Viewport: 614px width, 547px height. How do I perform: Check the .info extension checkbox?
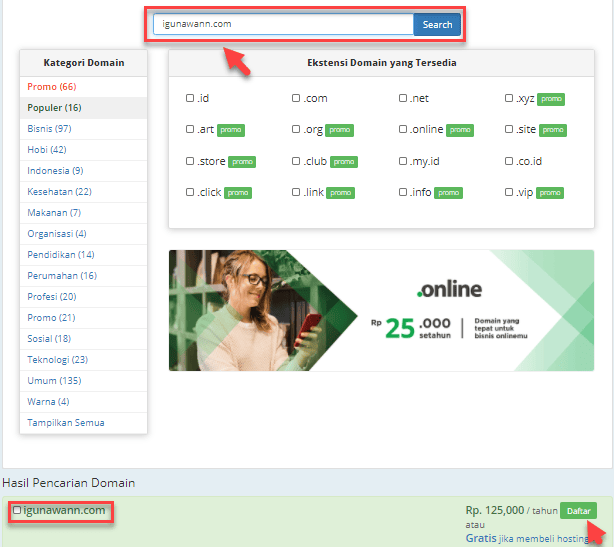(403, 192)
